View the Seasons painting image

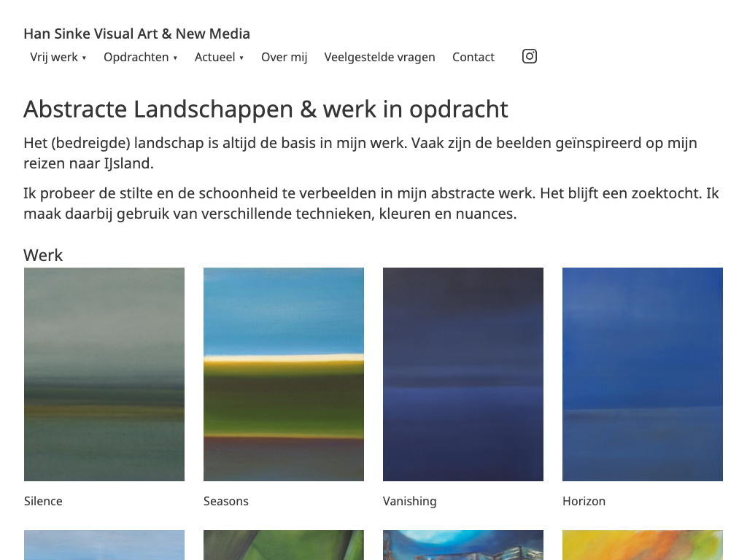284,374
